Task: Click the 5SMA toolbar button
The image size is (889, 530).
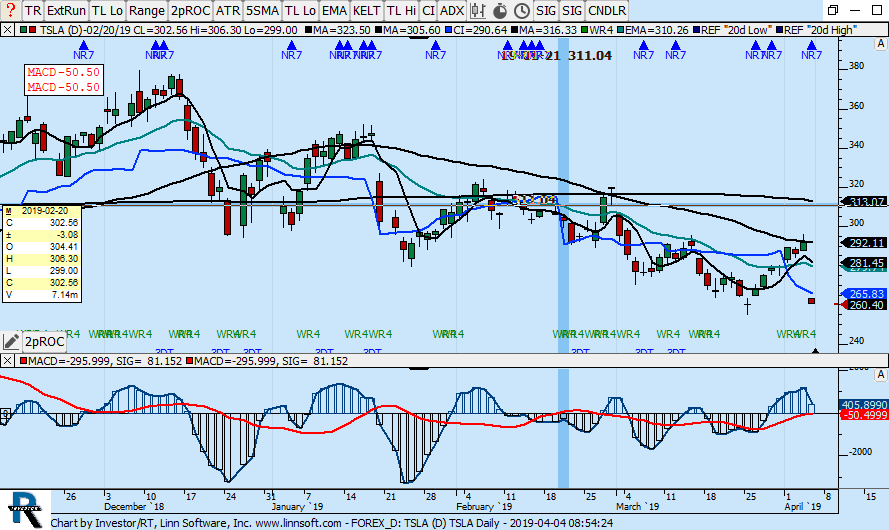Action: point(263,10)
